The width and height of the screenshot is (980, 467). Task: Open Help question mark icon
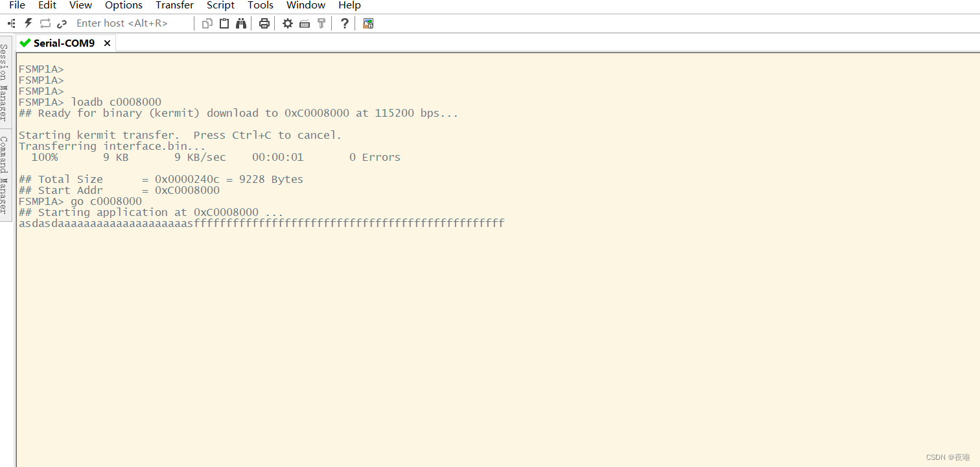[345, 23]
